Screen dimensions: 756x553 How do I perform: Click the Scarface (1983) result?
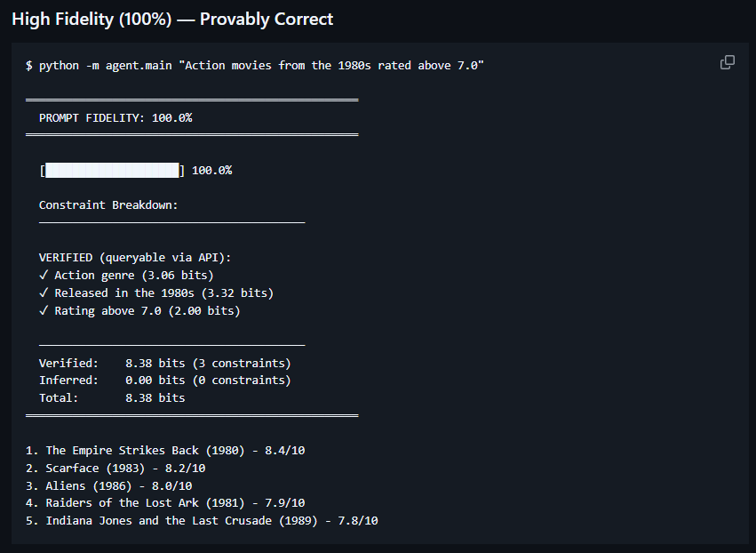point(115,469)
